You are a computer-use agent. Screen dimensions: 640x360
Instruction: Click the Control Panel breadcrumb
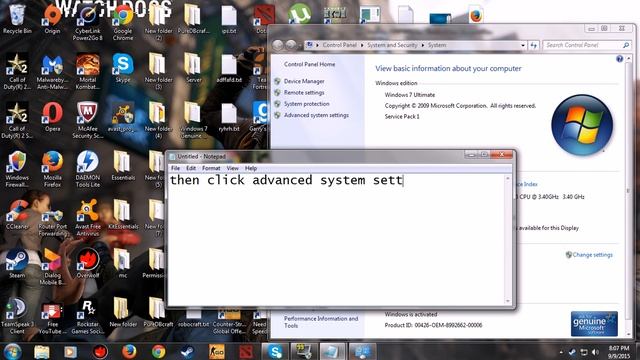tap(340, 45)
